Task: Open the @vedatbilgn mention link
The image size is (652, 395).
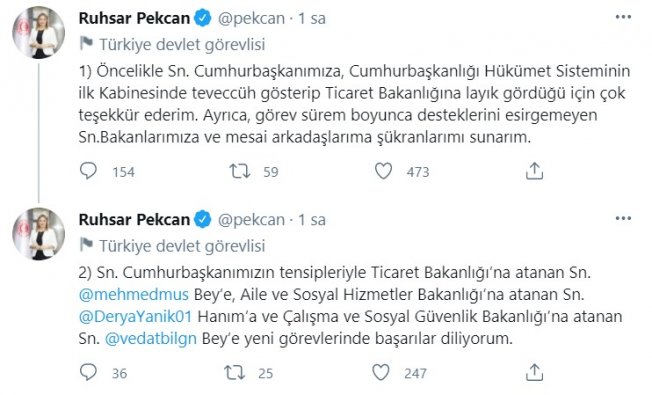Action: coord(151,338)
